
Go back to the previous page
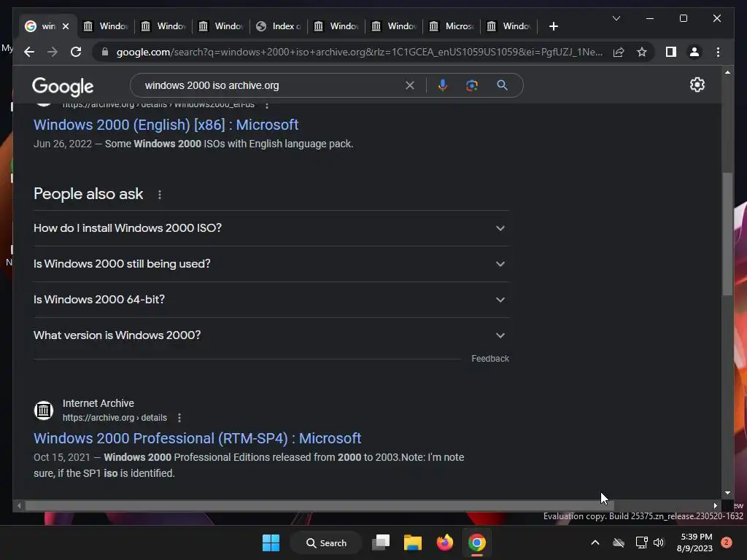tap(29, 52)
